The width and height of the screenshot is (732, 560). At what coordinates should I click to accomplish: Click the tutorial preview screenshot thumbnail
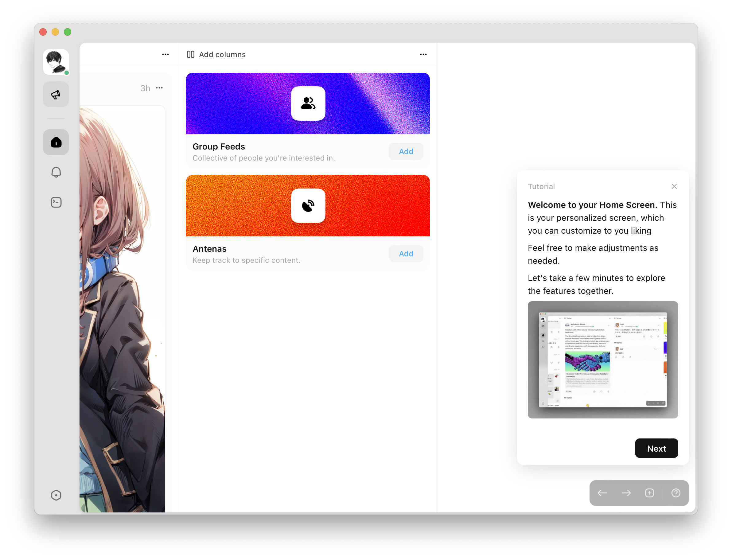[602, 360]
